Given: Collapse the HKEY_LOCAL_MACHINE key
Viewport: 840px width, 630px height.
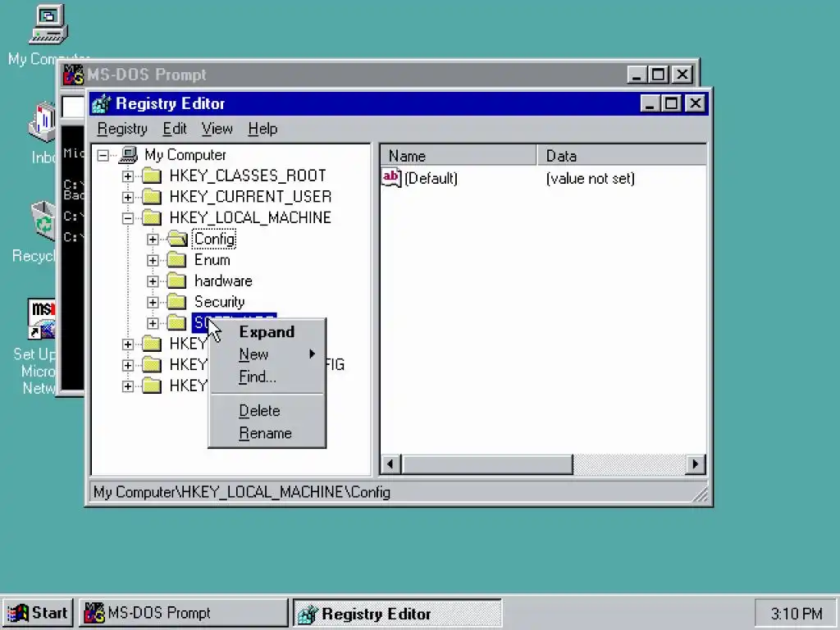Looking at the screenshot, I should pos(127,218).
